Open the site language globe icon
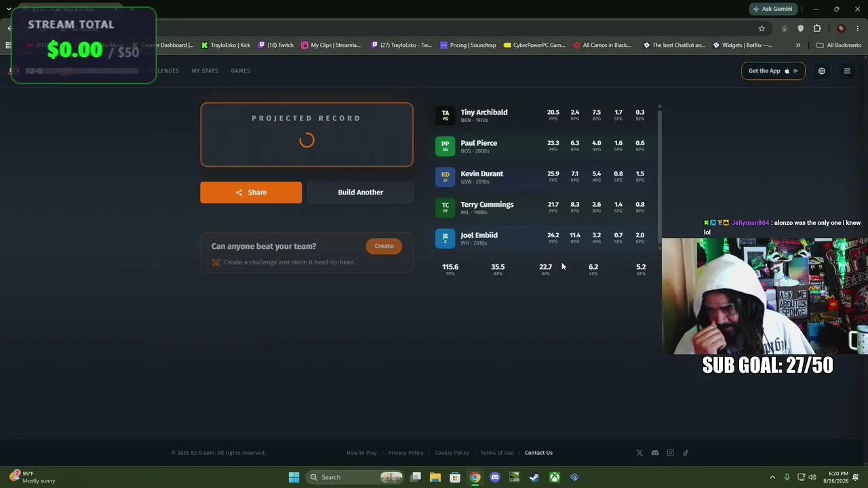The width and height of the screenshot is (868, 488). [822, 71]
